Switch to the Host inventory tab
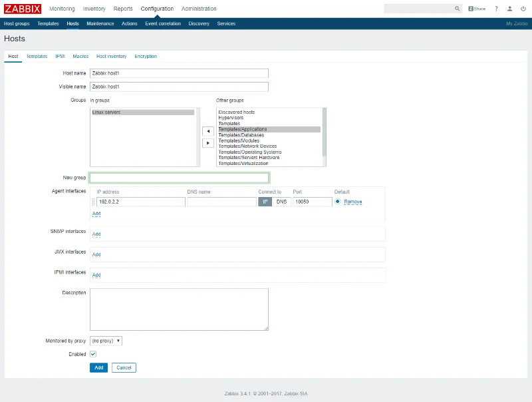The height and width of the screenshot is (402, 532). pyautogui.click(x=111, y=57)
